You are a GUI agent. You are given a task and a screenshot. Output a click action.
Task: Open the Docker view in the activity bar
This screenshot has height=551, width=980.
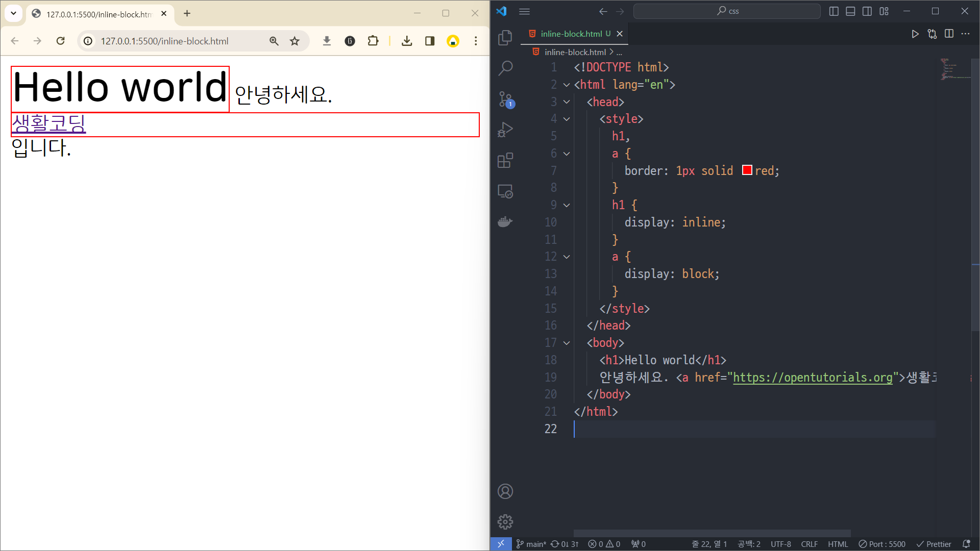click(x=505, y=222)
